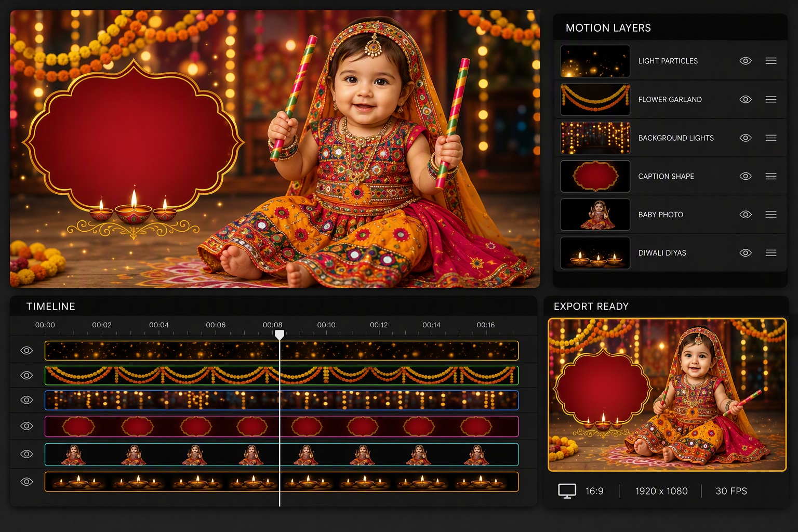
Task: Select the caption shape timeline clip
Action: coord(282,426)
